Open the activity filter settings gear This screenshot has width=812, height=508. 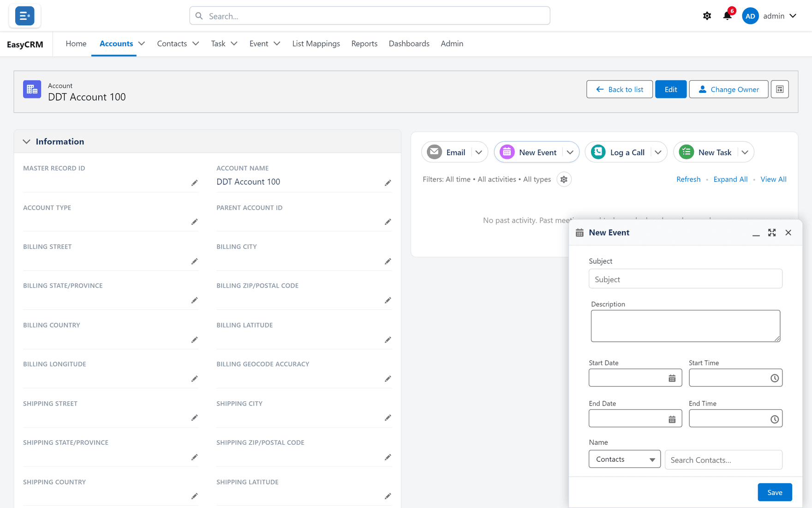click(x=564, y=179)
